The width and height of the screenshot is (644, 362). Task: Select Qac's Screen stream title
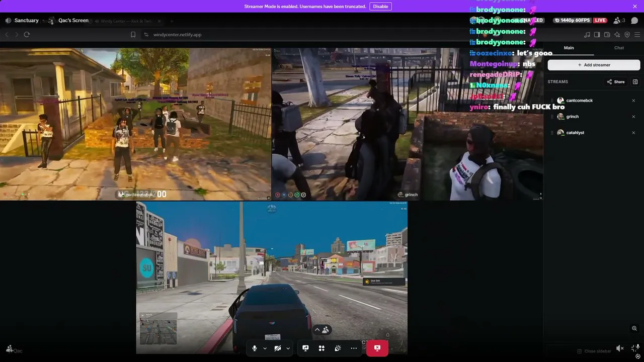[73, 21]
